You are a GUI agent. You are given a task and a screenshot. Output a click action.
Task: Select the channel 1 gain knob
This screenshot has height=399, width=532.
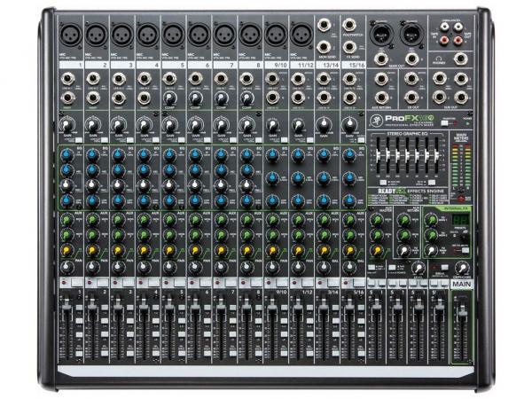(x=69, y=127)
